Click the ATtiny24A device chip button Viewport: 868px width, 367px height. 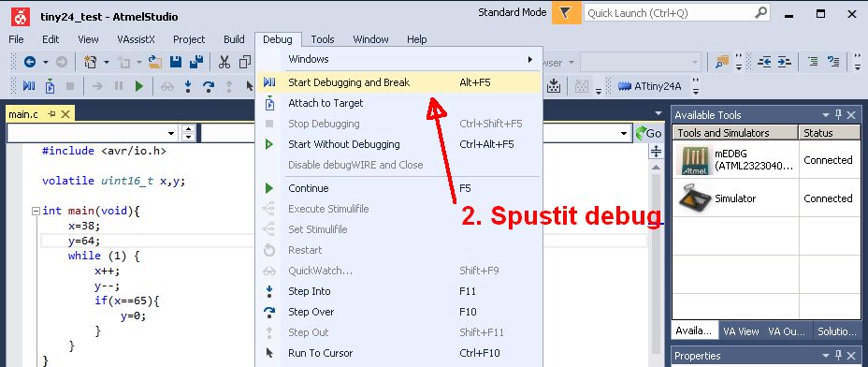649,86
